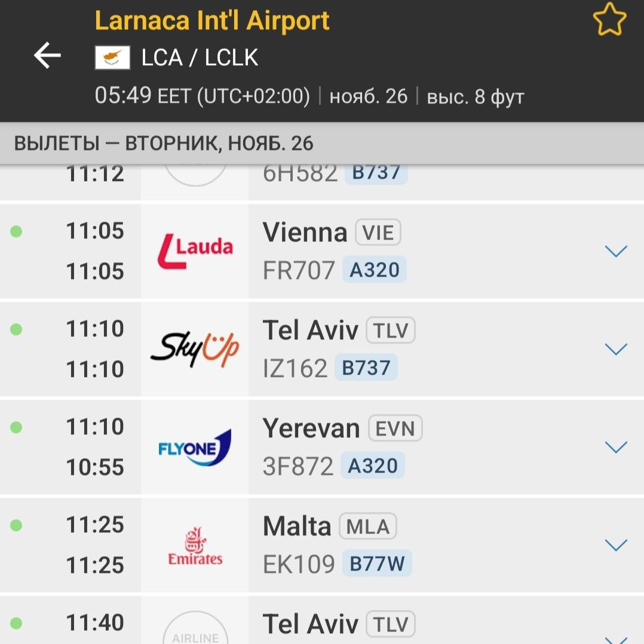Tap the VIE airport code badge

(378, 232)
